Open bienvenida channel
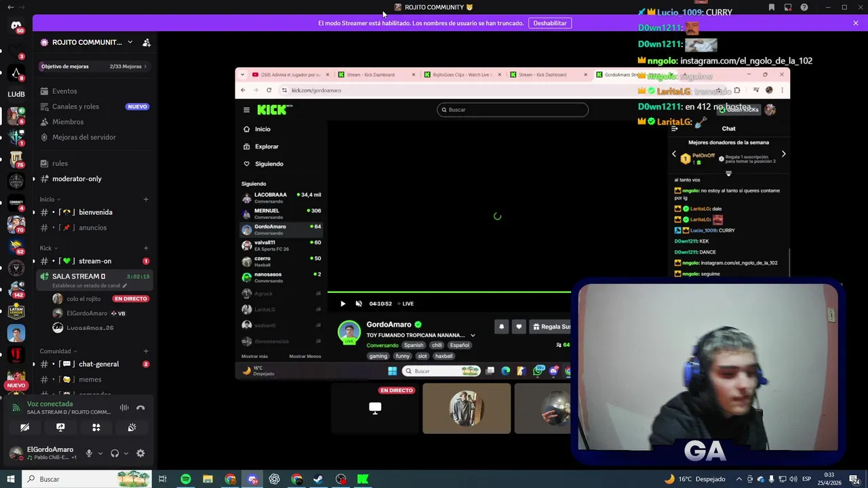Image resolution: width=868 pixels, height=488 pixels. (94, 212)
